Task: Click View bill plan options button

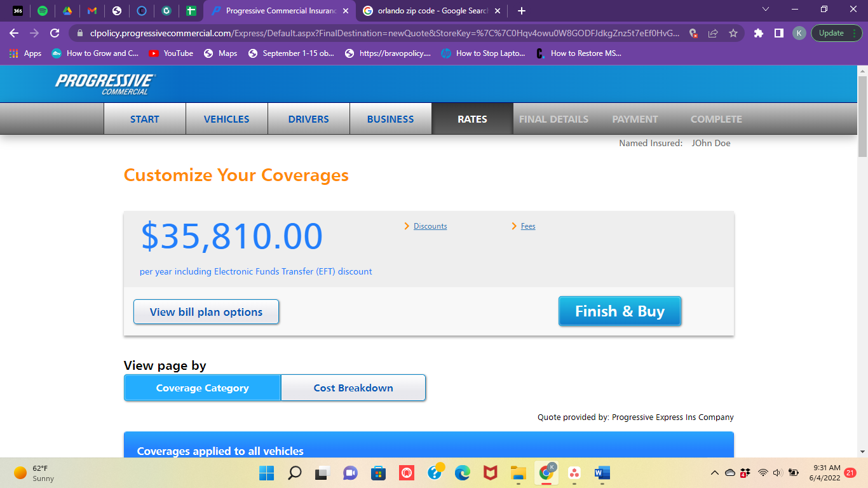Action: (206, 312)
